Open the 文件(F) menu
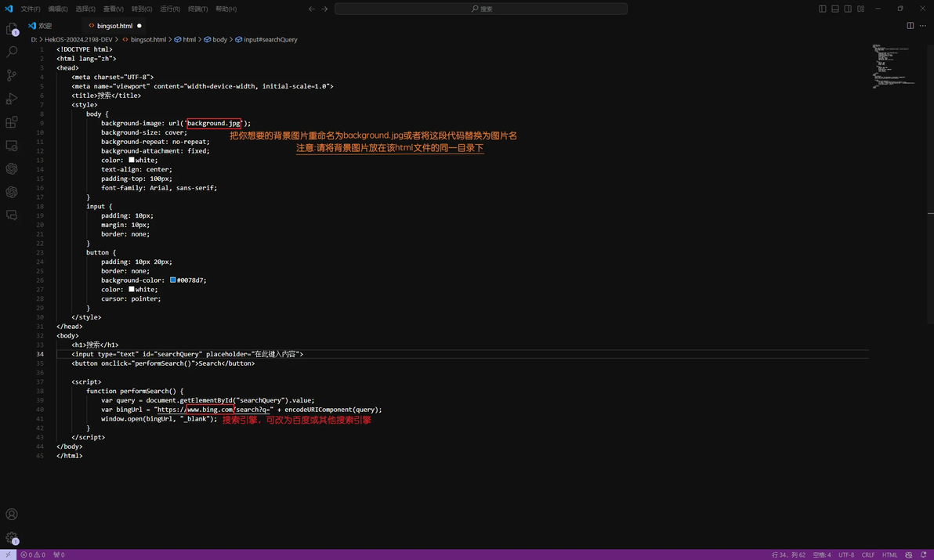The width and height of the screenshot is (934, 560). 31,9
